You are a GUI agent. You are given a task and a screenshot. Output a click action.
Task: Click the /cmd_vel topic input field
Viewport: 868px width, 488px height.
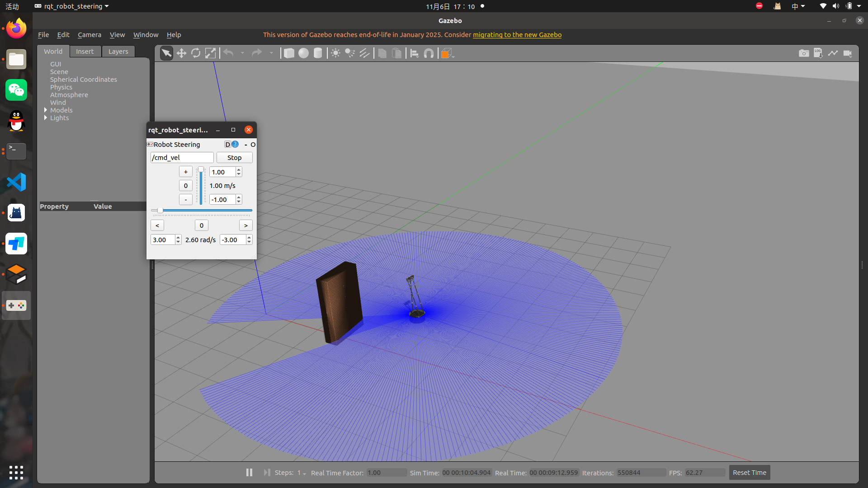click(182, 158)
